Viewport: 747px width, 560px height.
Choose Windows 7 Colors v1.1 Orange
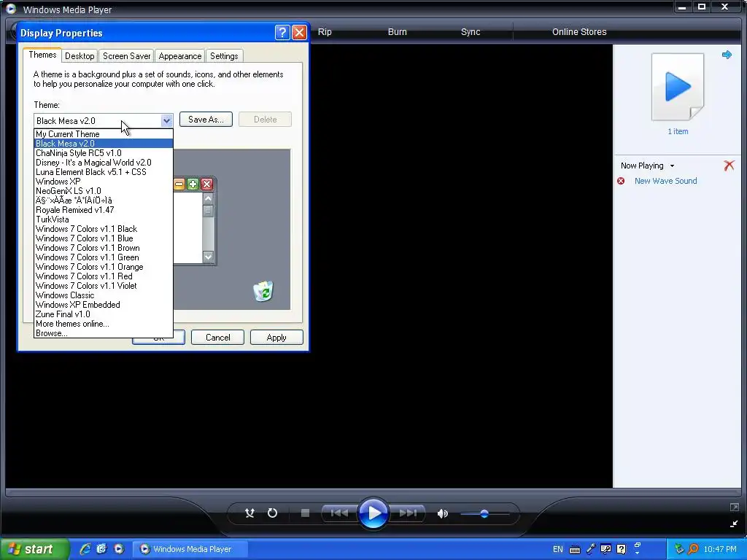(104, 267)
